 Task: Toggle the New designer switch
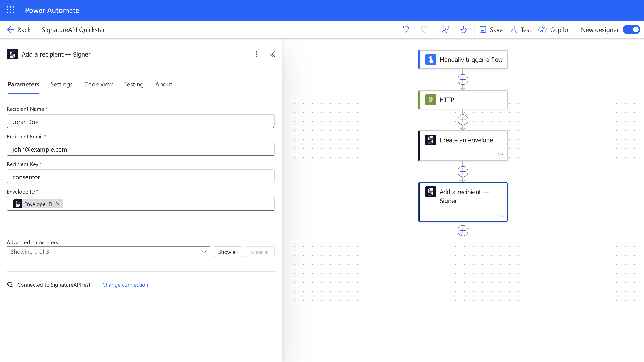631,30
